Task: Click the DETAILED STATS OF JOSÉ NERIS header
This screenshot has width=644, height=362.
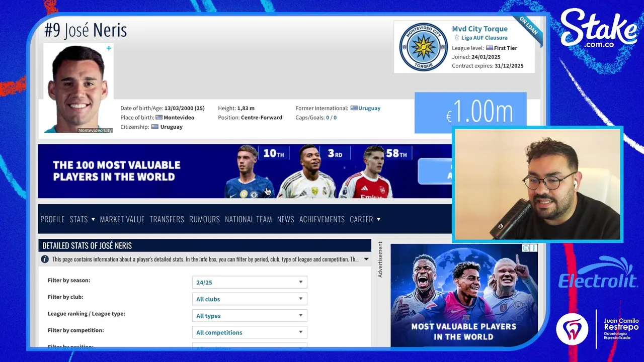Action: click(x=87, y=246)
